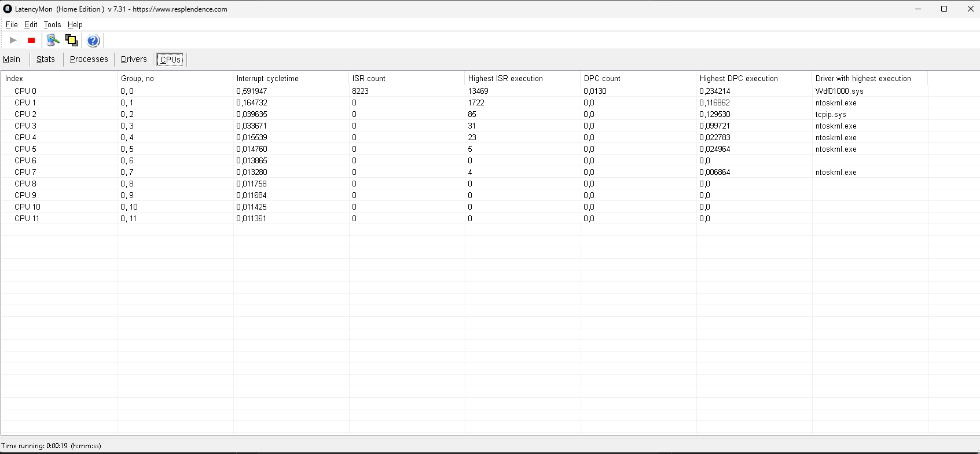
Task: Sort by Highest ISR execution header
Action: click(x=523, y=78)
